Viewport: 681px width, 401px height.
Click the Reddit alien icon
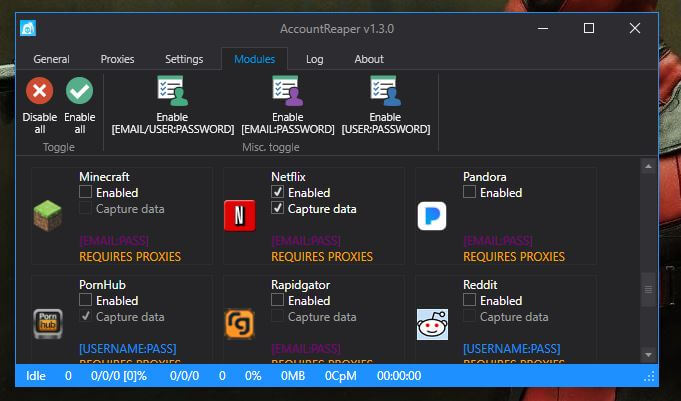coord(432,324)
